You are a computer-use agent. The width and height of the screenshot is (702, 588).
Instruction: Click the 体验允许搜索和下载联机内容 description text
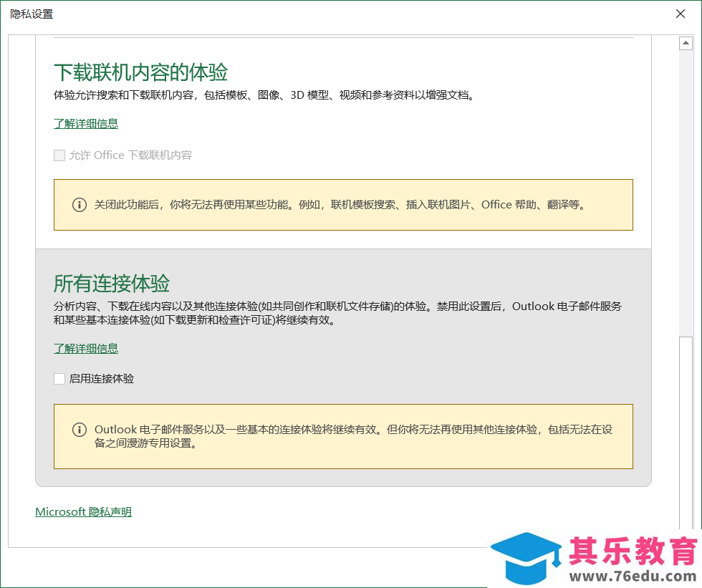264,95
